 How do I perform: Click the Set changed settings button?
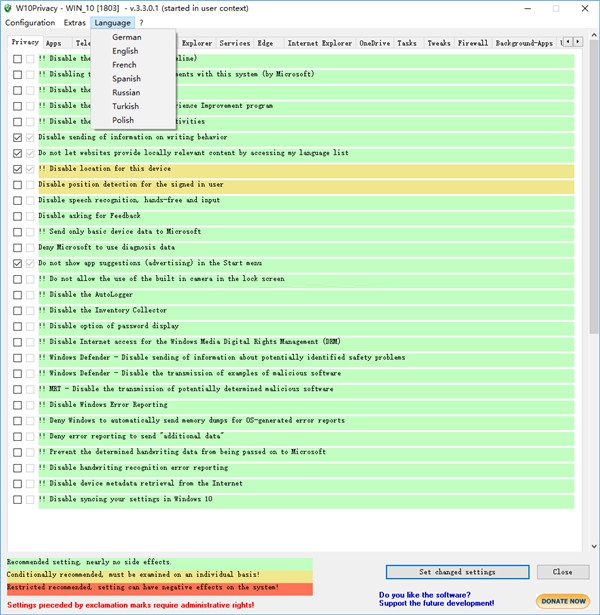click(456, 572)
